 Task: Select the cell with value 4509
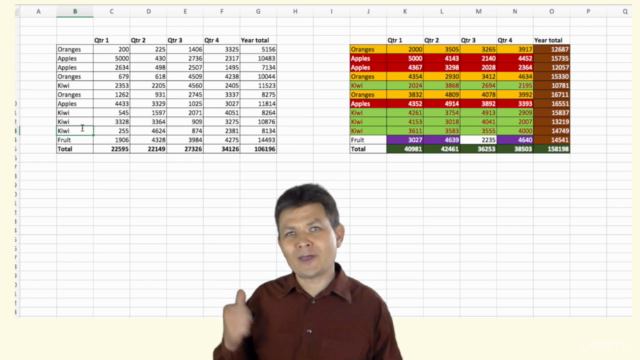coord(185,76)
